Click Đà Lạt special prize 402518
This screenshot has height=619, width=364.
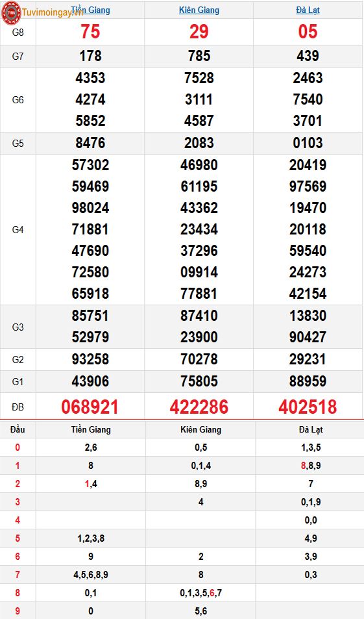308,407
